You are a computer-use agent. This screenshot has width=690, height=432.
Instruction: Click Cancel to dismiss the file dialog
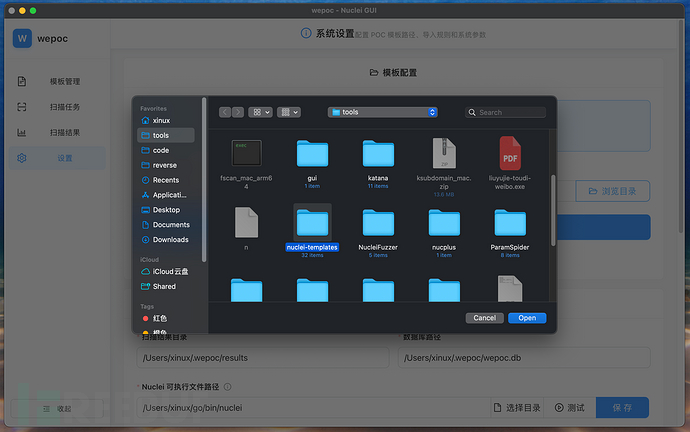(485, 318)
